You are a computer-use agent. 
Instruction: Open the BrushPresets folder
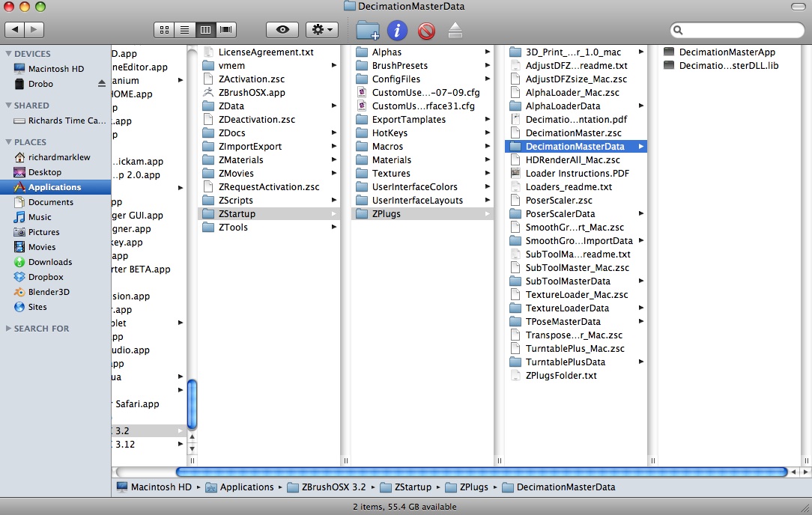pyautogui.click(x=422, y=66)
